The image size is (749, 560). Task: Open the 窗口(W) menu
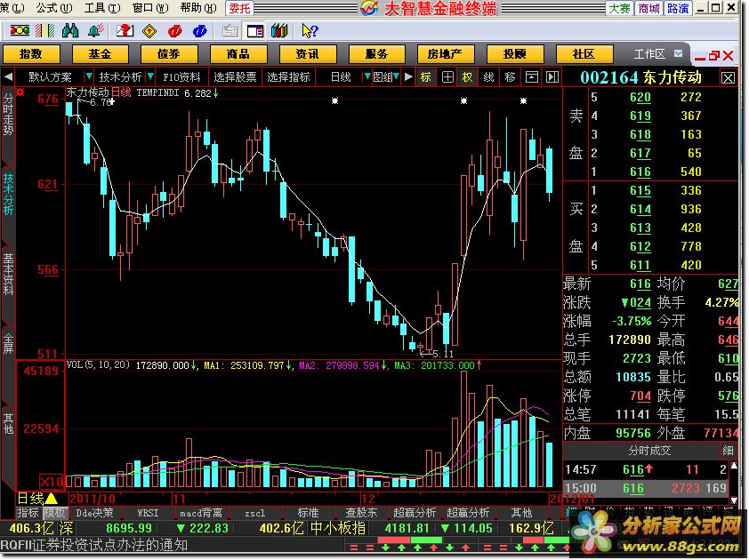click(150, 8)
